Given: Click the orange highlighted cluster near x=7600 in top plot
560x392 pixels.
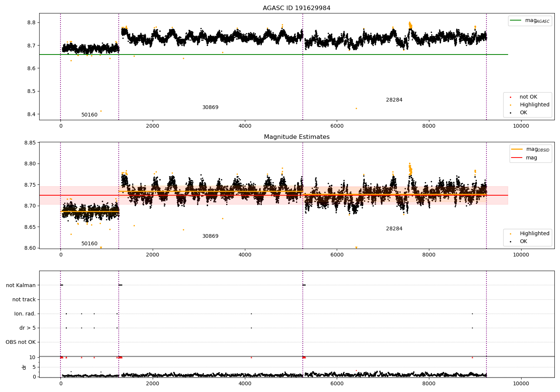Looking at the screenshot, I should tap(410, 25).
